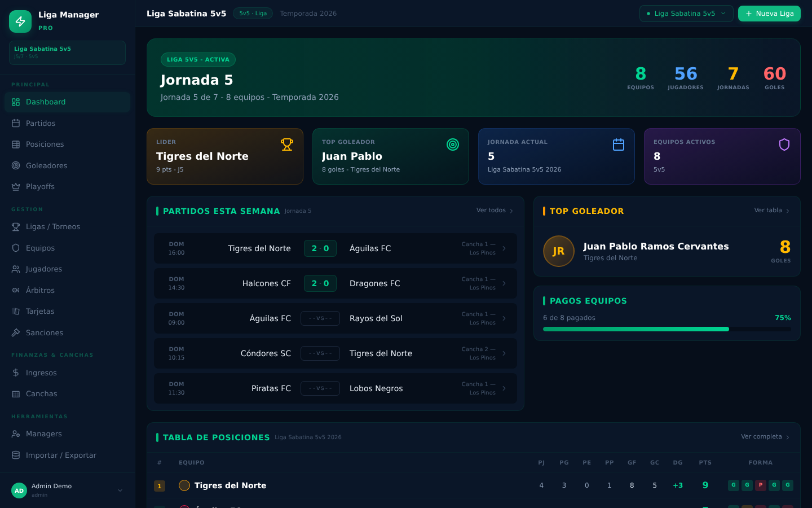Click the VS box for Piratas FC match
The width and height of the screenshot is (812, 508).
pos(320,388)
